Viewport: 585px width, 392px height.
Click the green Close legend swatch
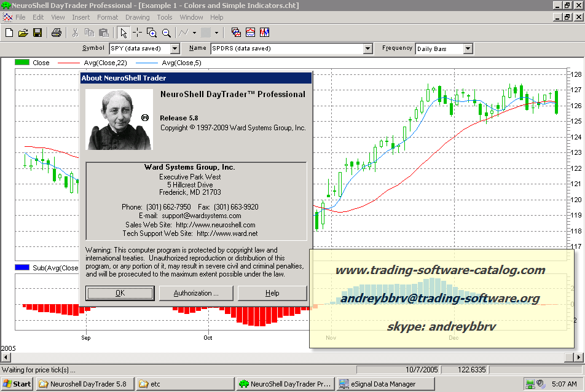click(x=23, y=63)
